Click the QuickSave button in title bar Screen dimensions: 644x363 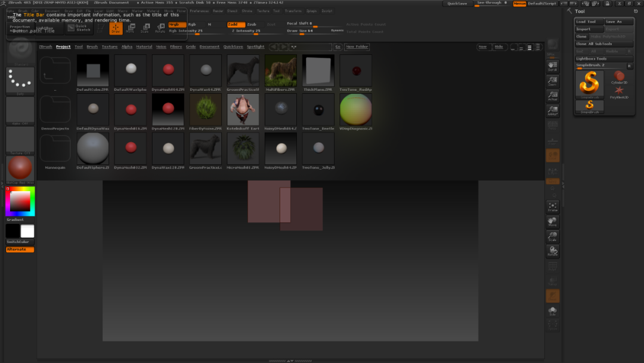[457, 4]
